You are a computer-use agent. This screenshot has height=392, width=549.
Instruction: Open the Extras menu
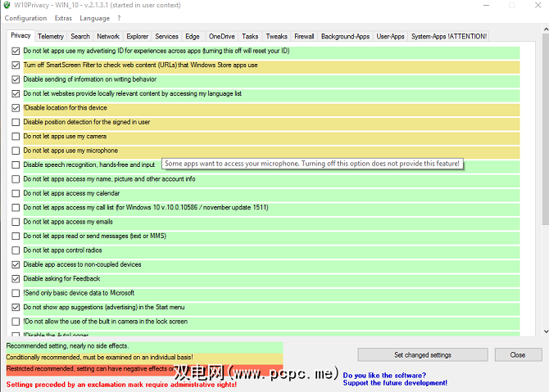pos(63,18)
